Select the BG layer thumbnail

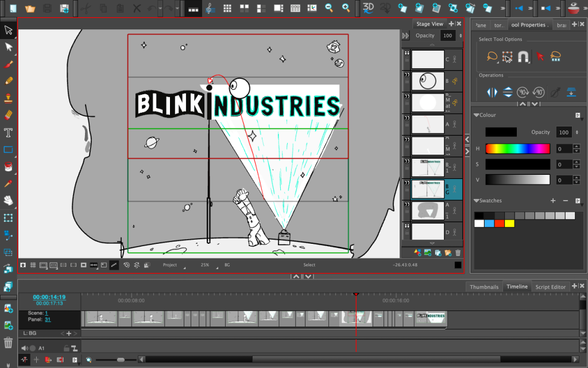click(x=428, y=189)
